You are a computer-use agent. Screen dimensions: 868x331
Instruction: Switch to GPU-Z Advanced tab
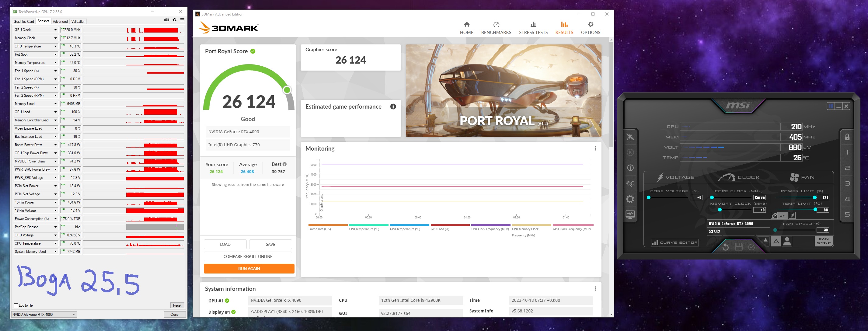pyautogui.click(x=60, y=21)
